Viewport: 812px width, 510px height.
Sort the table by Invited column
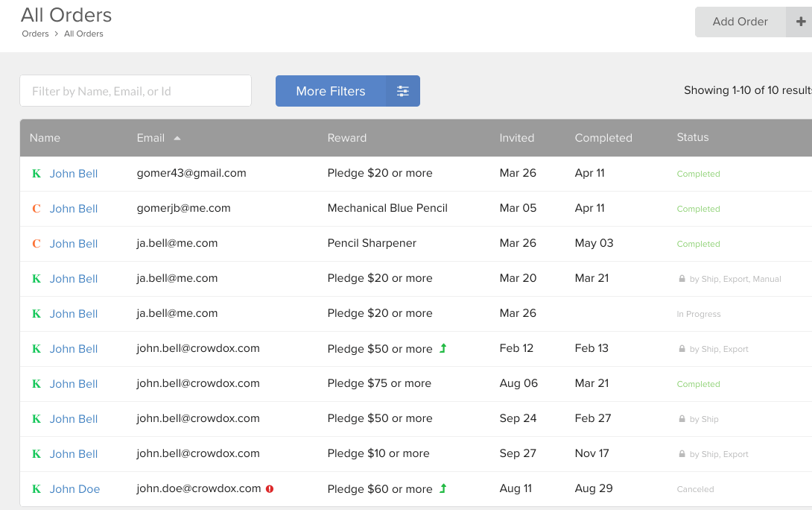click(x=517, y=138)
